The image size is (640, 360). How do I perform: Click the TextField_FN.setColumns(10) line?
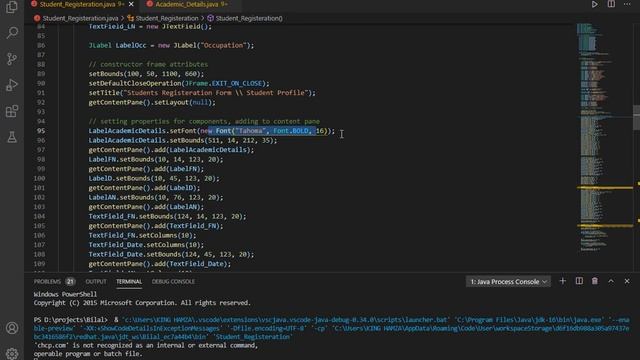pyautogui.click(x=142, y=236)
